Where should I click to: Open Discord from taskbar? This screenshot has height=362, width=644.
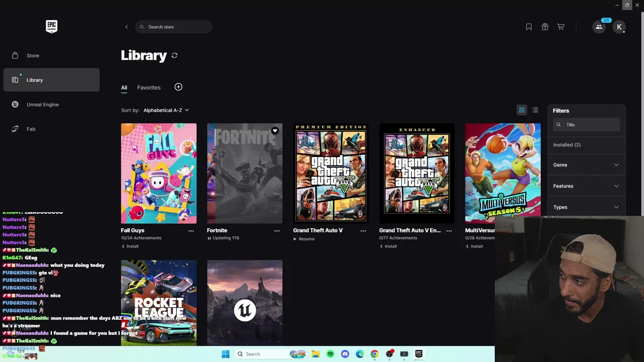pos(345,354)
